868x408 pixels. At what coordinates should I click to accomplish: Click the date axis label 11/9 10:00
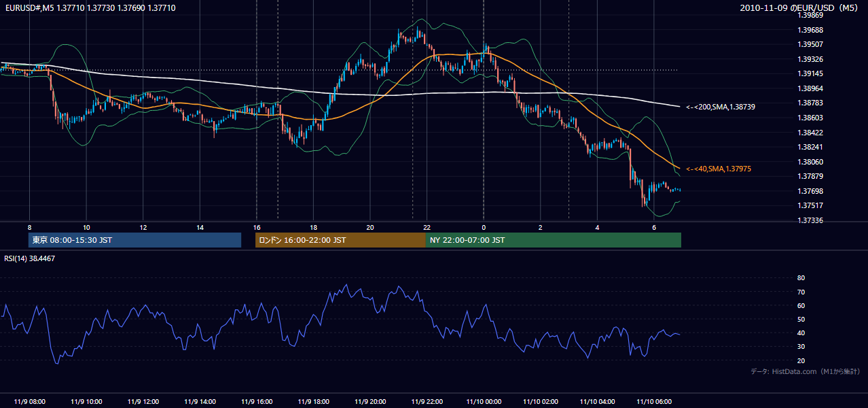click(86, 402)
